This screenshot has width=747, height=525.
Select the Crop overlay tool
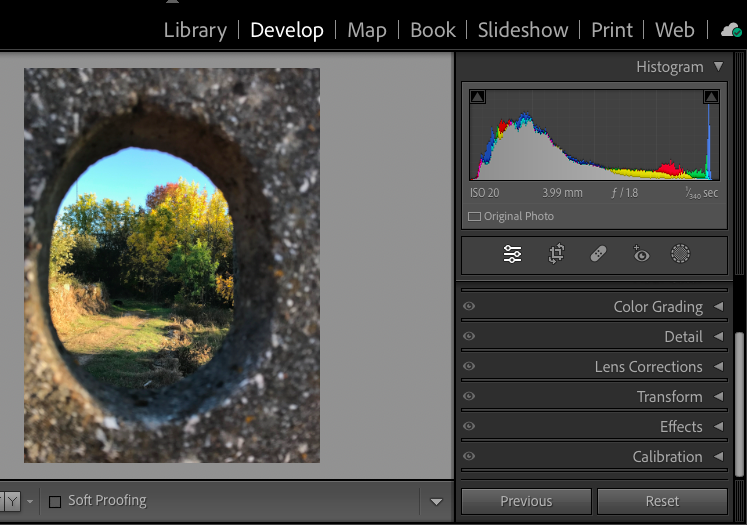pos(556,255)
